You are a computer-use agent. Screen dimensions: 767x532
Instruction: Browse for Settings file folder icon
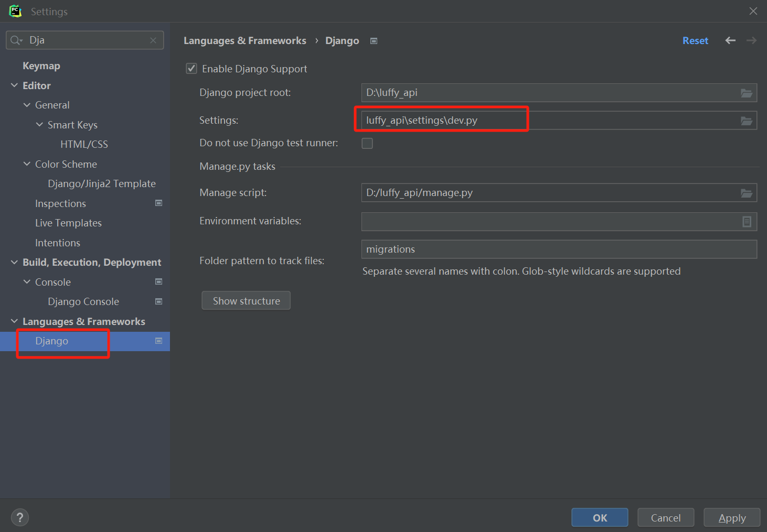click(x=747, y=121)
